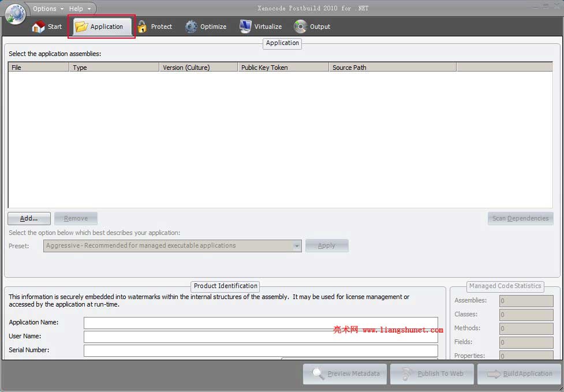Viewport: 564px width, 392px height.
Task: Click the Output disc icon
Action: [x=300, y=27]
